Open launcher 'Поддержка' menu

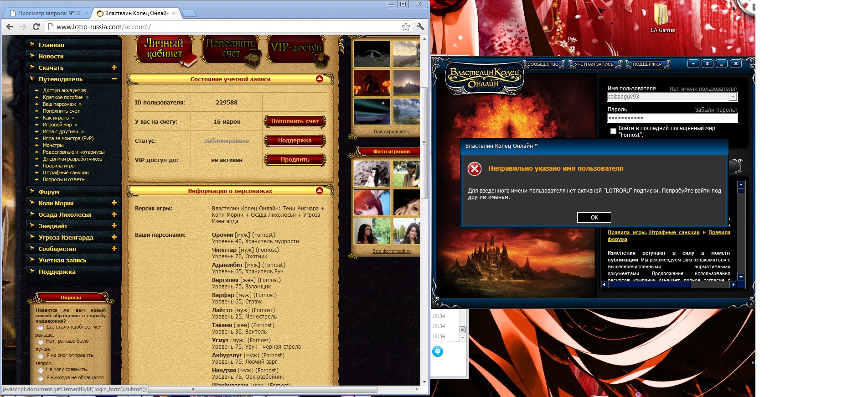646,64
